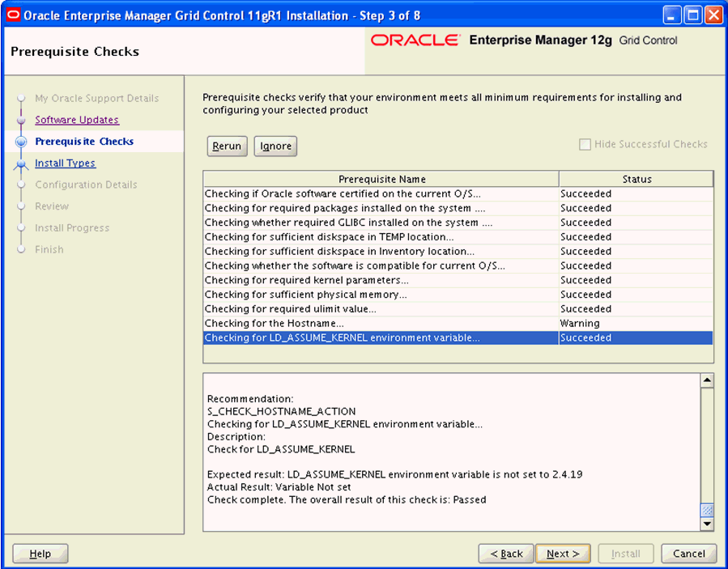Click the Software Updates step bullet icon
Viewport: 728px width, 569px height.
pos(21,121)
